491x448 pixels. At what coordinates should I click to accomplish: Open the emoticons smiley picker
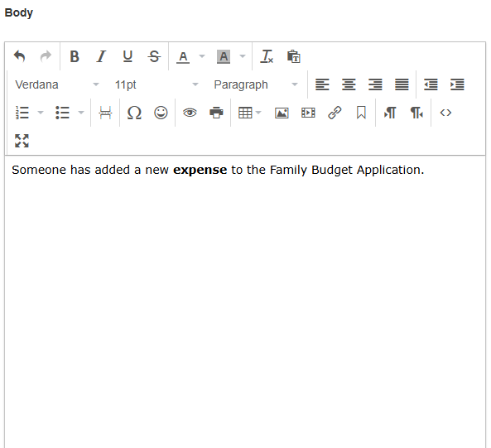pyautogui.click(x=161, y=113)
